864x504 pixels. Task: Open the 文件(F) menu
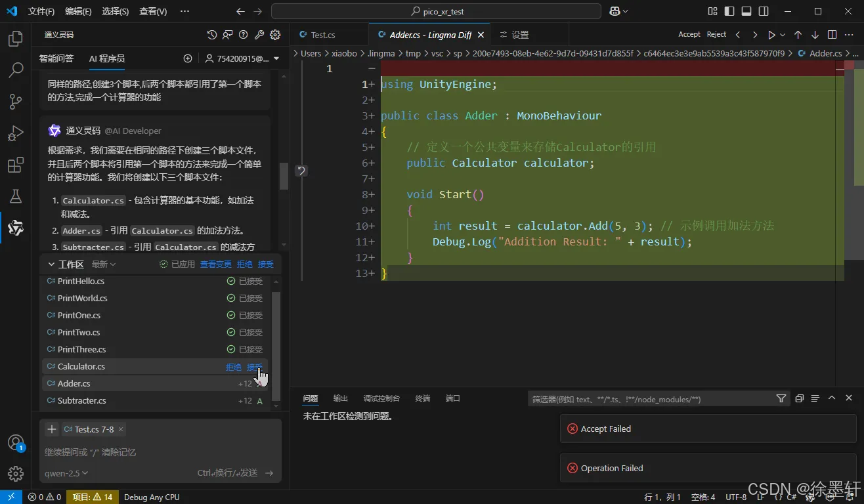(x=41, y=11)
